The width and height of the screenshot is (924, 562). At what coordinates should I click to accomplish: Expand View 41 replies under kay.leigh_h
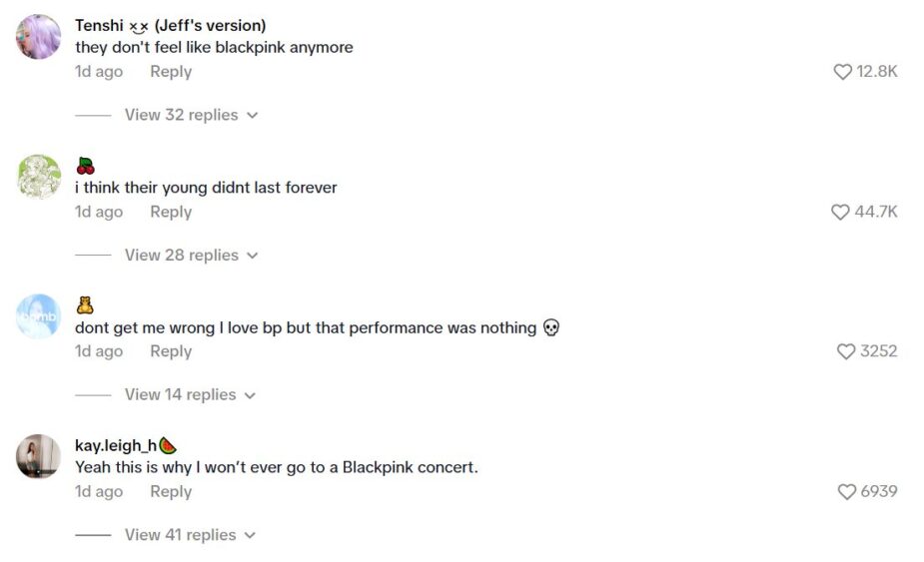click(190, 535)
